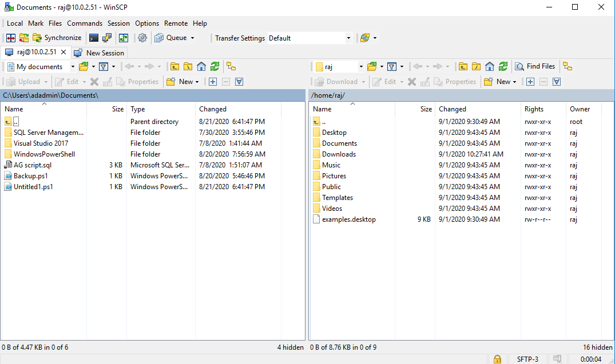Open the New Session tab
The height and width of the screenshot is (364, 615).
click(99, 53)
